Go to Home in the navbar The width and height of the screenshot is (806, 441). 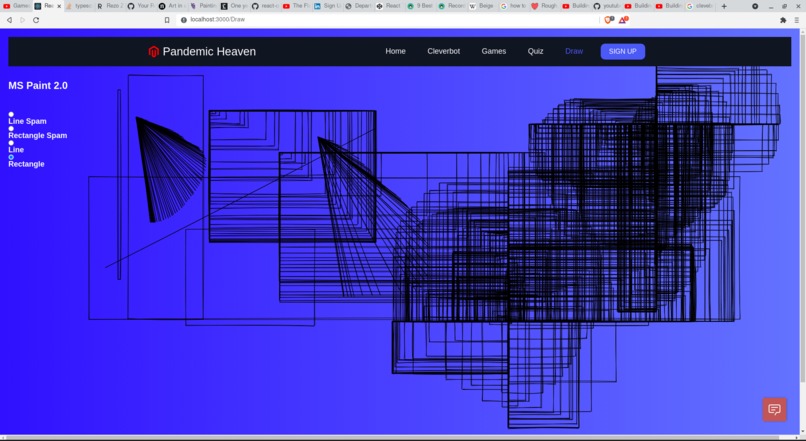(395, 51)
